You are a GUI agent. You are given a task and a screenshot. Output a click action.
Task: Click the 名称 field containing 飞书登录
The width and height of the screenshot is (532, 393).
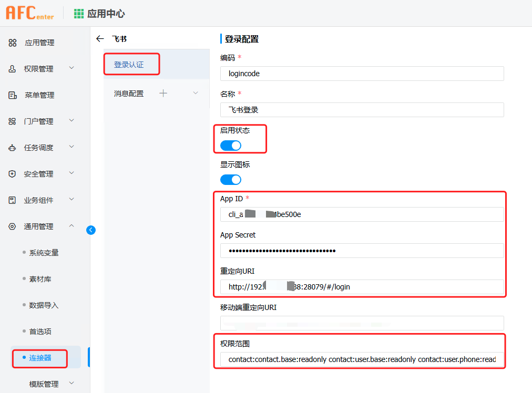[x=362, y=110]
